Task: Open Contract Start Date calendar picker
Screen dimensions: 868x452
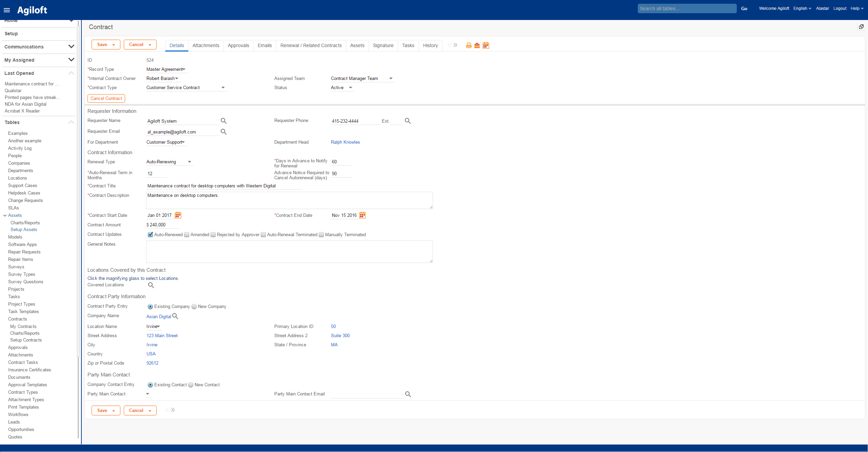Action: tap(178, 215)
